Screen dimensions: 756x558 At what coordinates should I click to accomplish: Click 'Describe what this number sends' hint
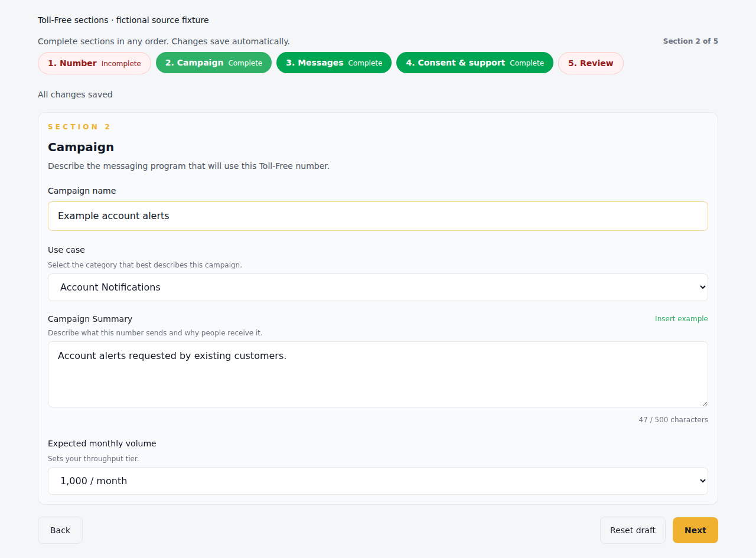pos(155,333)
